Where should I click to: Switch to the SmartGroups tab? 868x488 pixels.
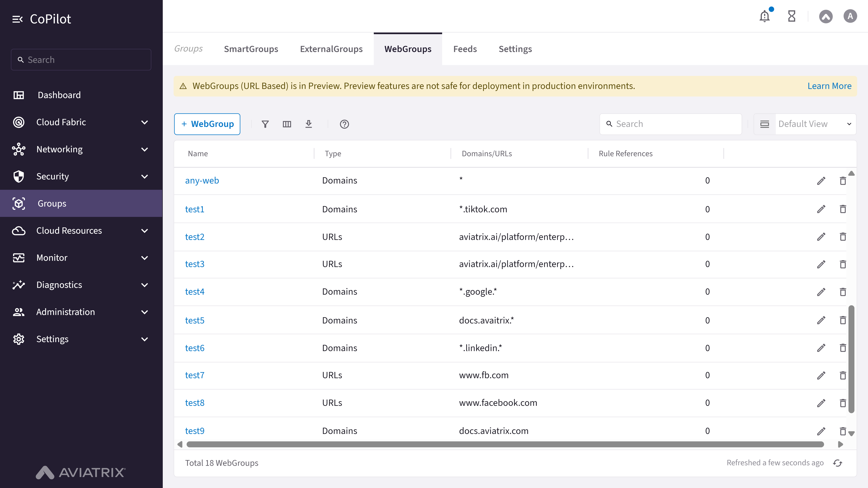coord(251,49)
